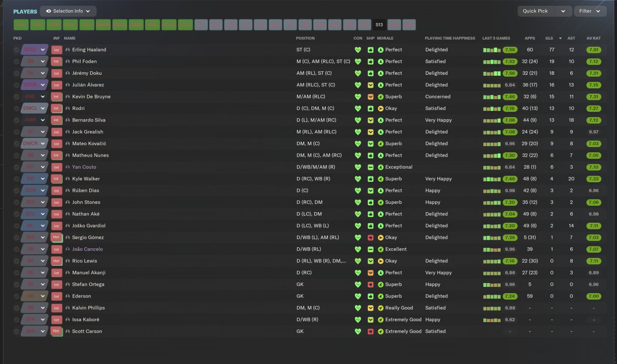This screenshot has height=364, width=617.
Task: Toggle the pick checkbox for Kalvin Phillips
Action: pyautogui.click(x=16, y=308)
